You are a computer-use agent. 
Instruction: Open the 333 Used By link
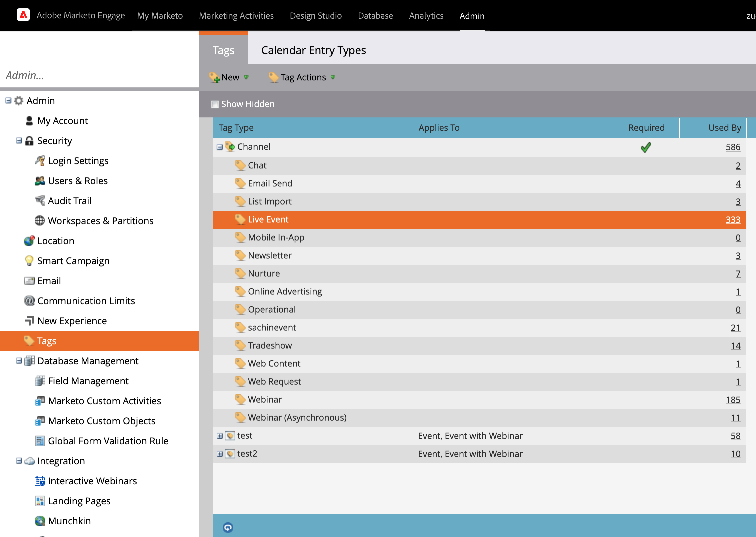(x=733, y=220)
